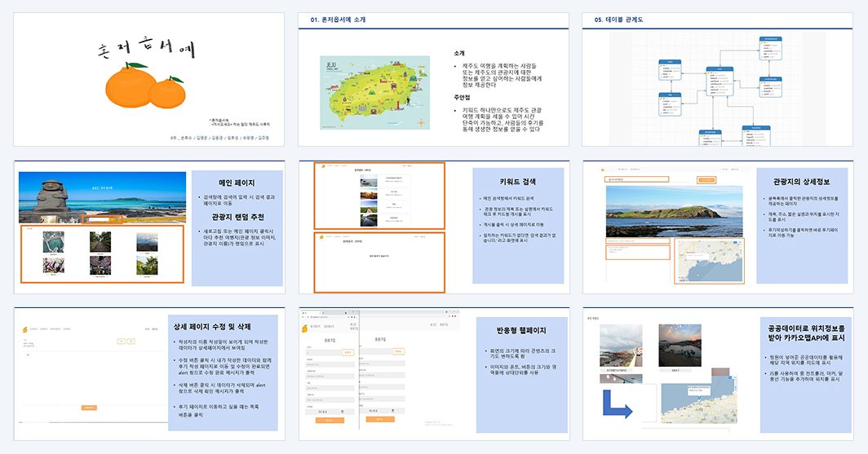Click the mountain photo in the top row of recommendations

point(147,242)
